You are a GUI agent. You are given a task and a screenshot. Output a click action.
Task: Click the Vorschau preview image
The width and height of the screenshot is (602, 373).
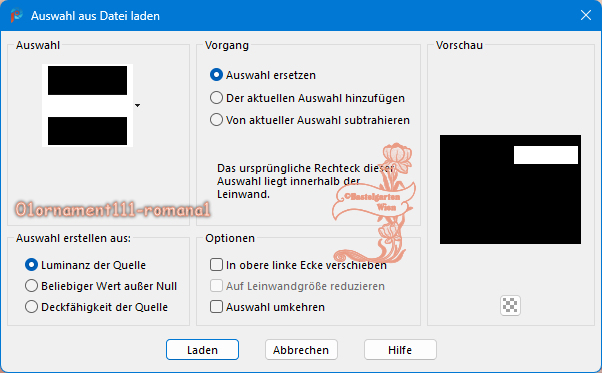(510, 189)
